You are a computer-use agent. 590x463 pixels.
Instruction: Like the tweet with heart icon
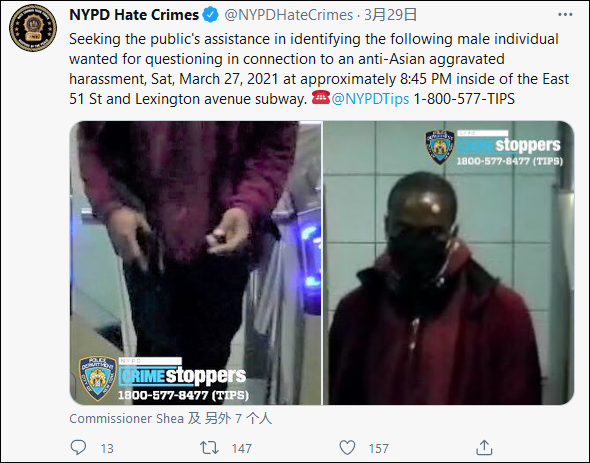(x=347, y=448)
